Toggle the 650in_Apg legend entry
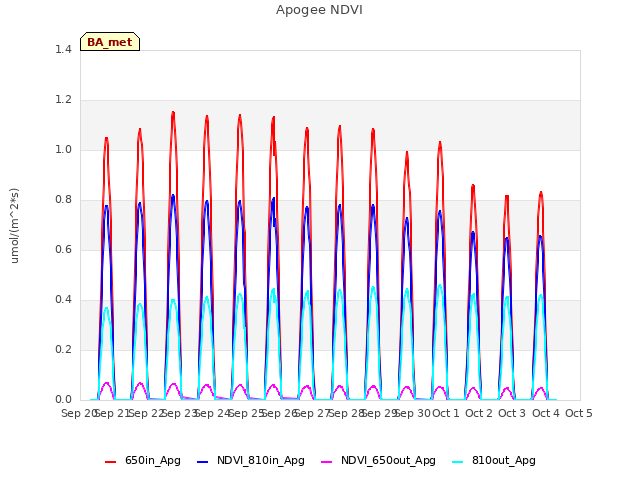The width and height of the screenshot is (640, 480). pyautogui.click(x=142, y=461)
